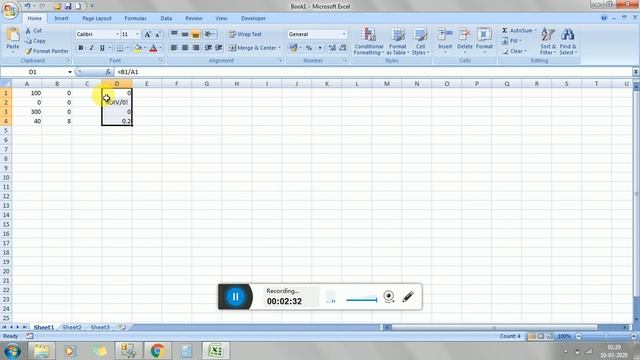Open Sort & Filter menu

tap(548, 41)
